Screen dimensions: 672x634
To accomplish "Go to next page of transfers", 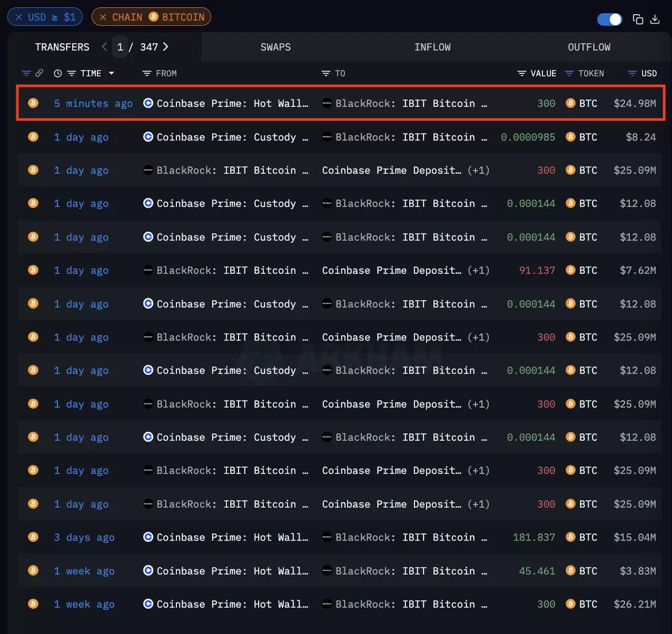I will pos(166,46).
